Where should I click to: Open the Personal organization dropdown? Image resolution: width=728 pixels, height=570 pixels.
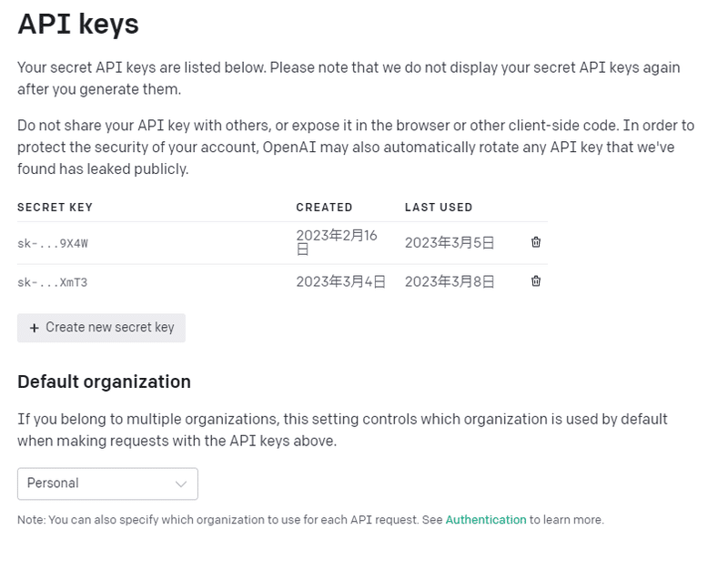point(107,483)
